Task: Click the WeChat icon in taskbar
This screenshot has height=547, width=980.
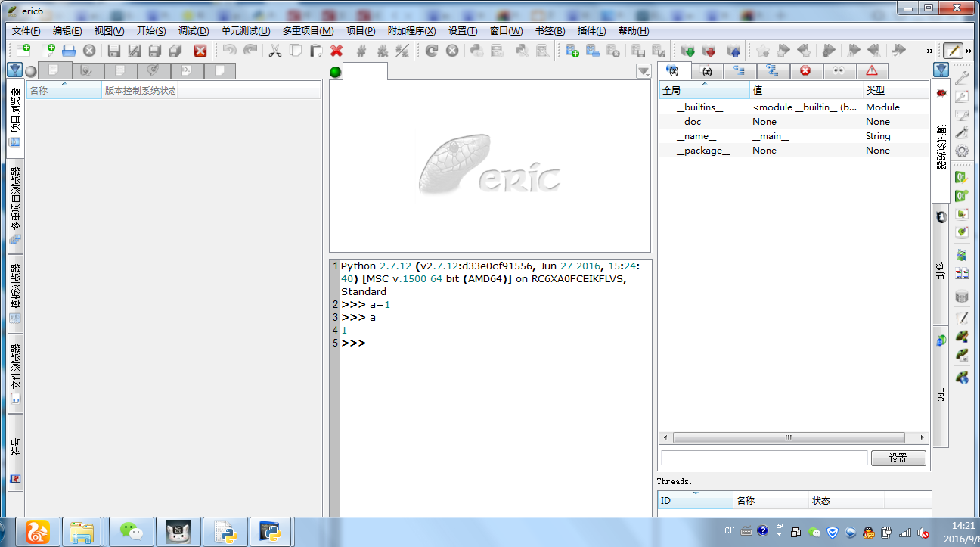Action: tap(132, 532)
